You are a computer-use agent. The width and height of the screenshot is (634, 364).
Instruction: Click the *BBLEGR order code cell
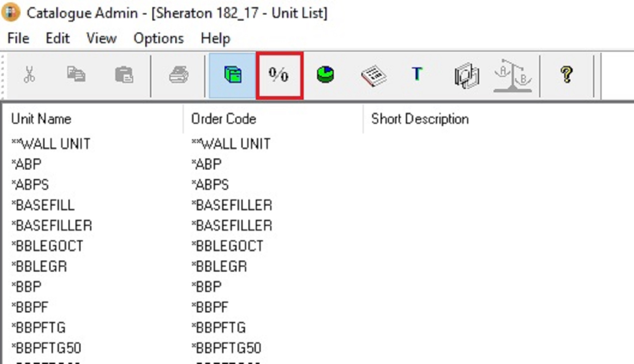pyautogui.click(x=219, y=267)
